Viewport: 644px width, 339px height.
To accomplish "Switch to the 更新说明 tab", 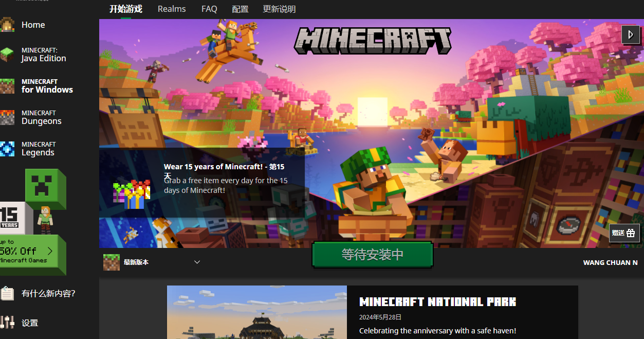I will pyautogui.click(x=279, y=9).
